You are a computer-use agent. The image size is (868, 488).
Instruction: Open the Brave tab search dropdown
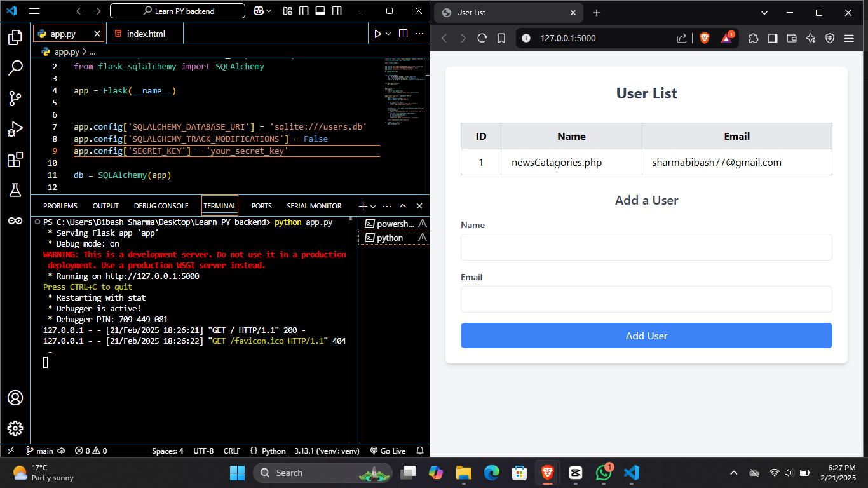(764, 13)
